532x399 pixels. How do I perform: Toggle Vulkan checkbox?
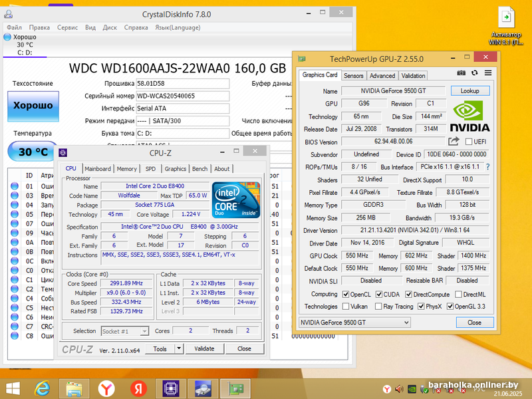click(346, 307)
